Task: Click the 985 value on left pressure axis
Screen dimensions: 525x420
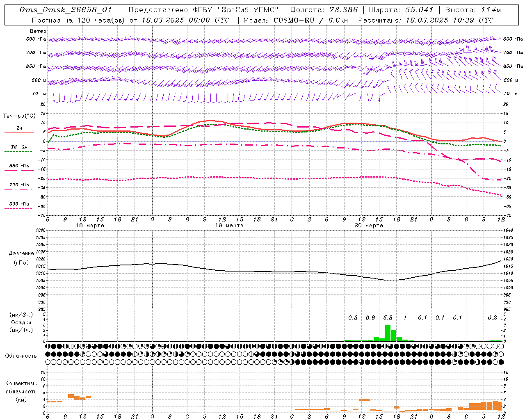Action: (x=42, y=309)
